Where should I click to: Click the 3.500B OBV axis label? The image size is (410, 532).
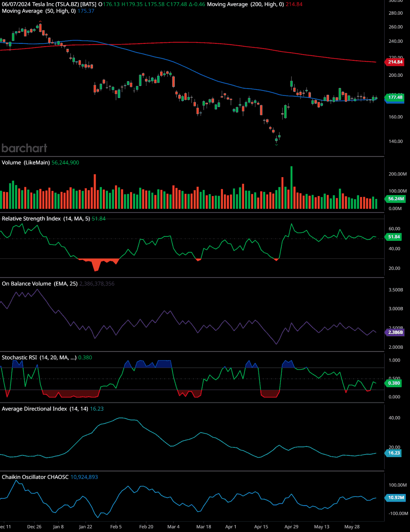(x=396, y=290)
